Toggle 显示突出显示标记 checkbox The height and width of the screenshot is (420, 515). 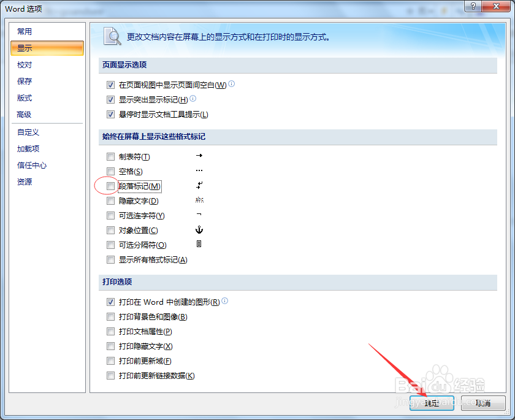(111, 99)
